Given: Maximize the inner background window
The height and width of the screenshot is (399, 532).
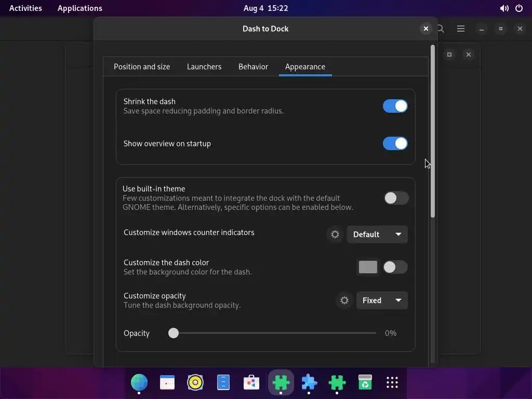Looking at the screenshot, I should (x=449, y=54).
